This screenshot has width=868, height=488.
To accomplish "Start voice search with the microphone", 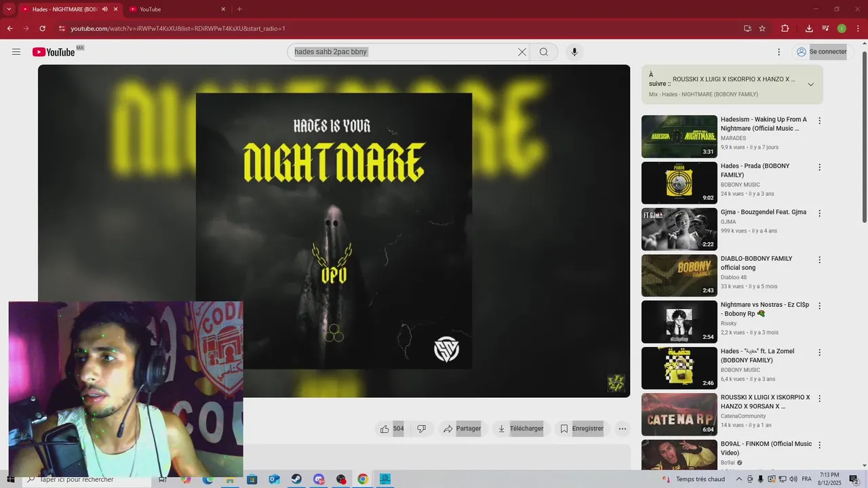I will coord(574,52).
